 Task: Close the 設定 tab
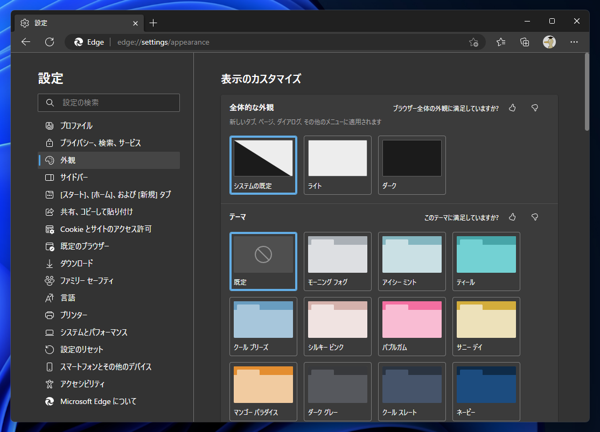coord(135,23)
